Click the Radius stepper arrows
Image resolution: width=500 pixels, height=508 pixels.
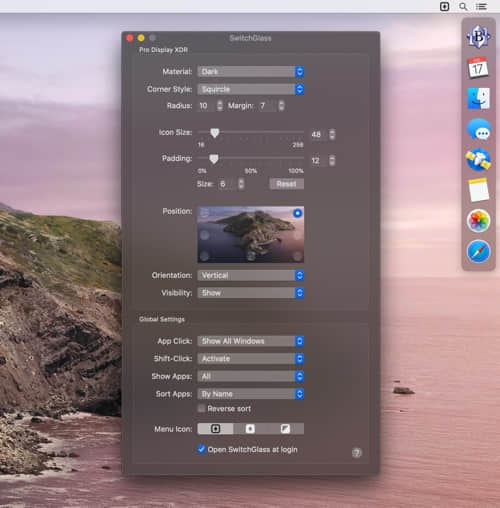(220, 106)
